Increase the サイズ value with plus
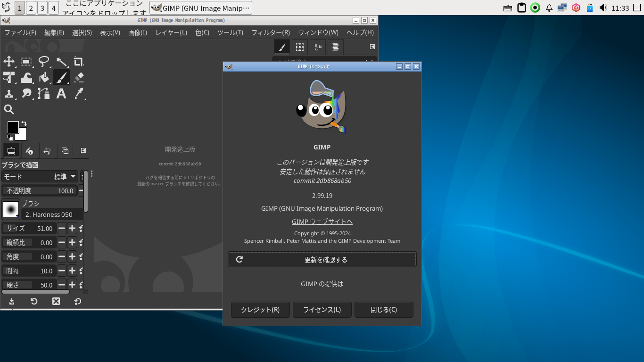This screenshot has width=644, height=362. pyautogui.click(x=72, y=229)
